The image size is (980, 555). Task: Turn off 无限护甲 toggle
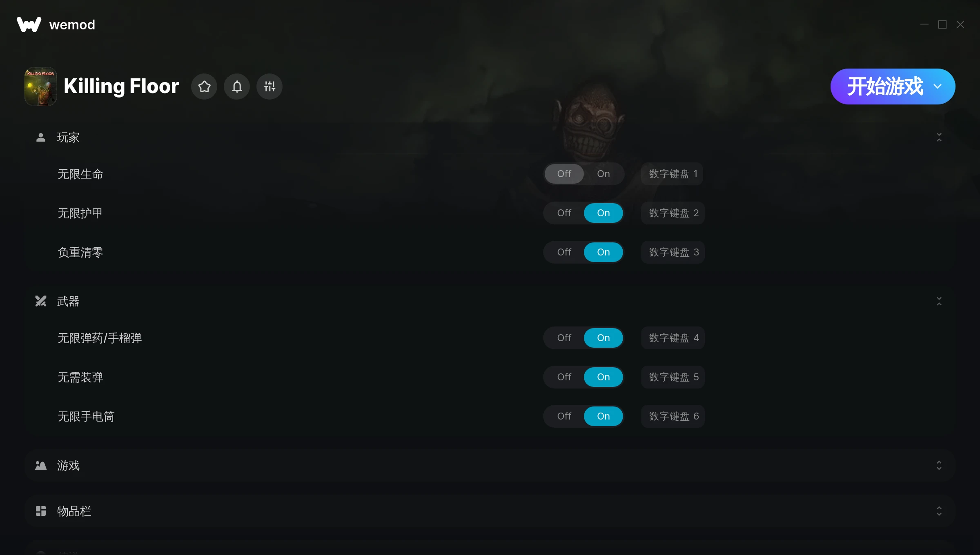pos(564,213)
